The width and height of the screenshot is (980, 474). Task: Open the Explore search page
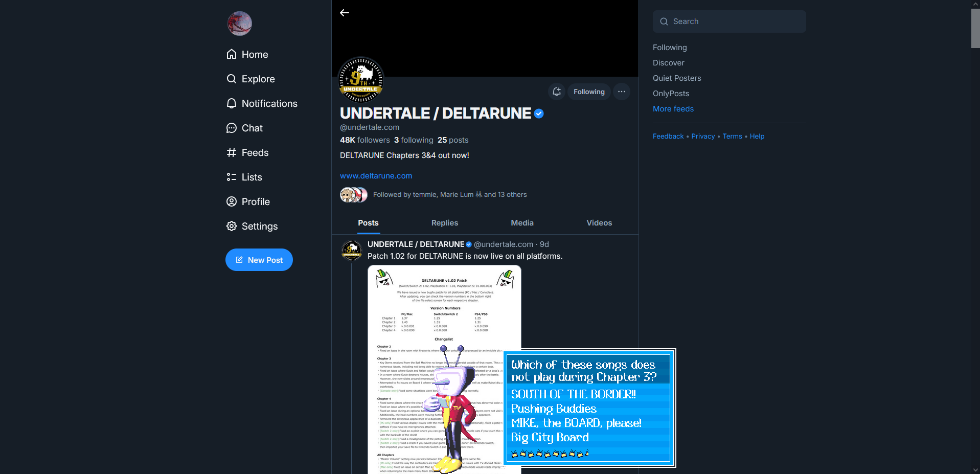(x=251, y=79)
